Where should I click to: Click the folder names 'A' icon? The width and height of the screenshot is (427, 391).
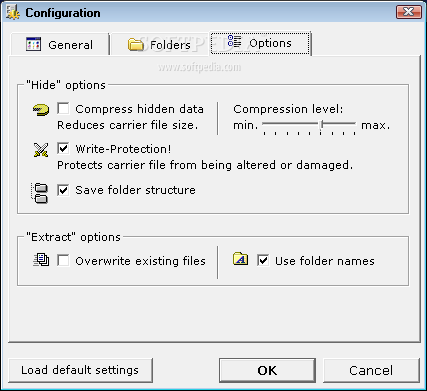tap(240, 259)
